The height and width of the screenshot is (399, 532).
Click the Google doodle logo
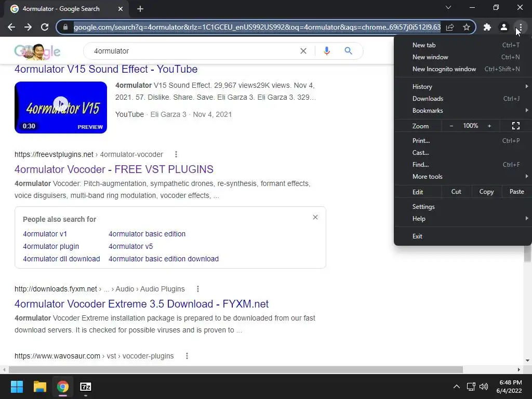pos(37,51)
